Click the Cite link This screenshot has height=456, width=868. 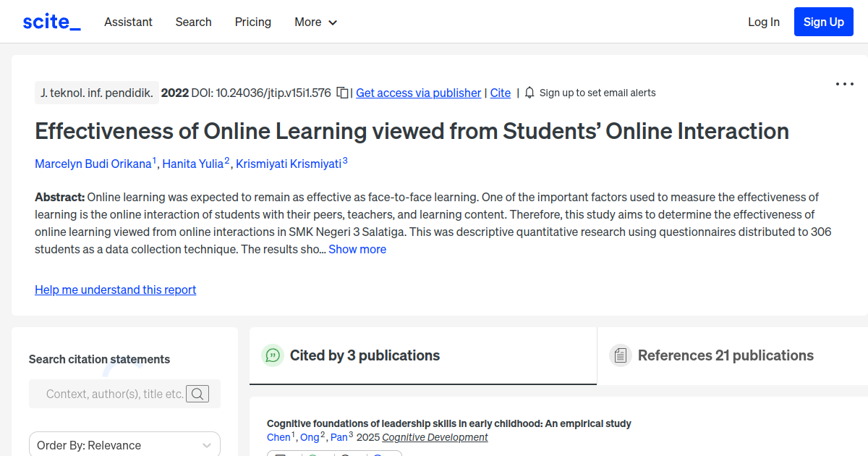(x=500, y=93)
